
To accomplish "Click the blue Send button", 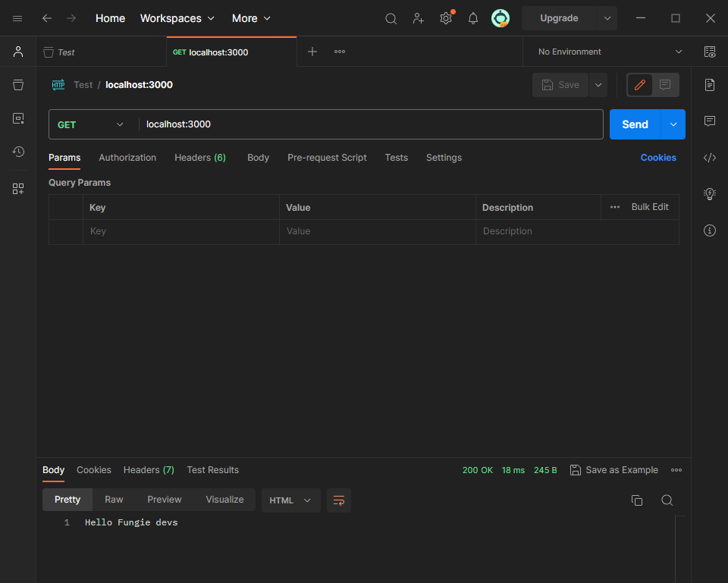I will pos(635,124).
